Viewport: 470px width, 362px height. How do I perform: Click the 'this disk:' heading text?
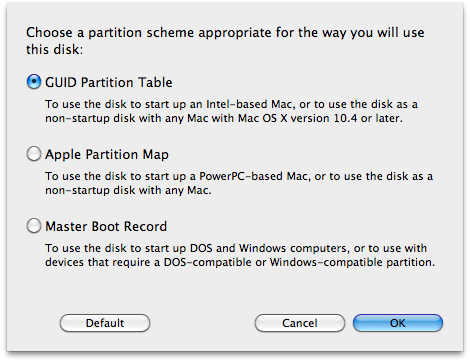(x=55, y=50)
